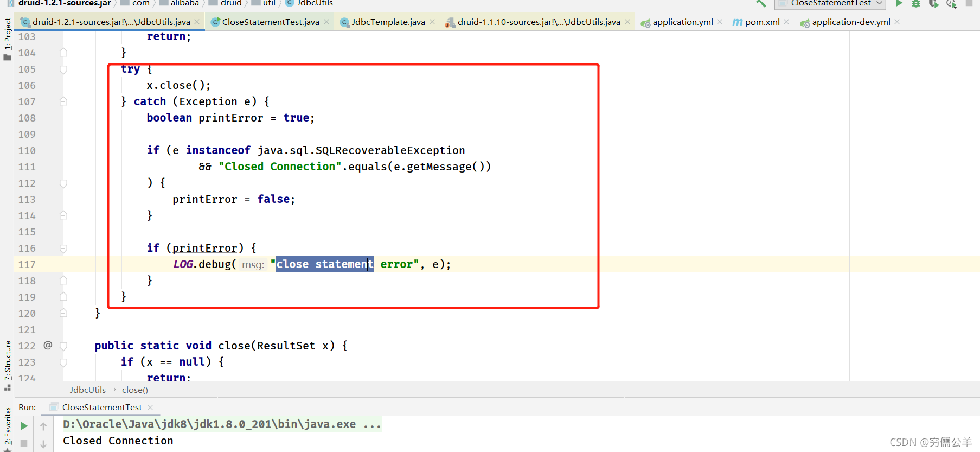Viewport: 980px width, 452px height.
Task: Jump down the stack trace with the down arrow
Action: (x=43, y=444)
